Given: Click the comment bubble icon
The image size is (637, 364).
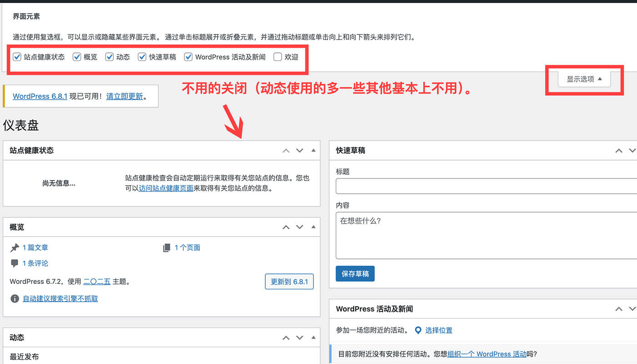Looking at the screenshot, I should pos(15,263).
